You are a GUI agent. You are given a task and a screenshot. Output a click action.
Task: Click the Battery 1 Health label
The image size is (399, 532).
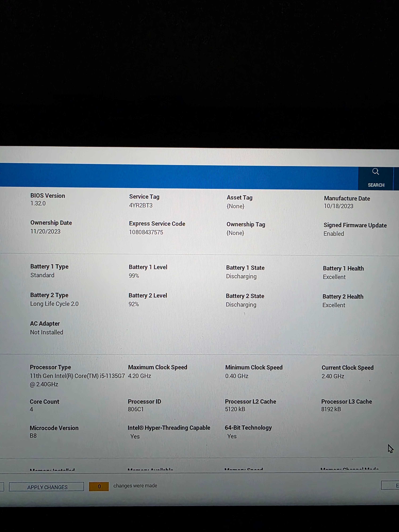point(343,268)
